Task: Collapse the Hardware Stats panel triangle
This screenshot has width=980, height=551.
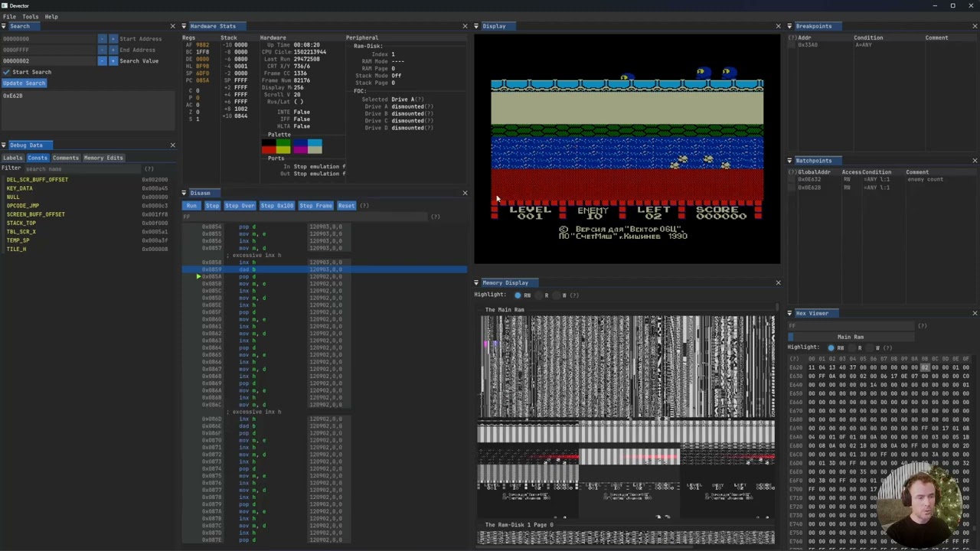Action: click(x=185, y=26)
